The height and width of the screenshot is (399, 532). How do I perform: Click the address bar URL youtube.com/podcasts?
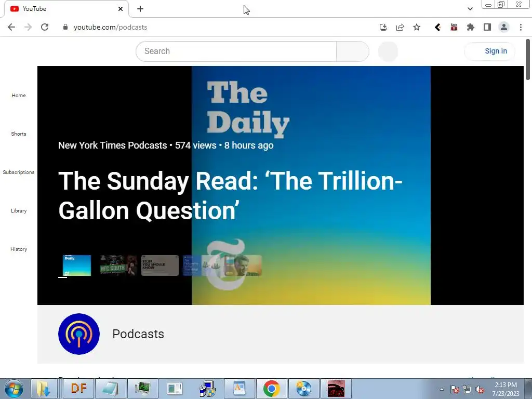(x=110, y=27)
